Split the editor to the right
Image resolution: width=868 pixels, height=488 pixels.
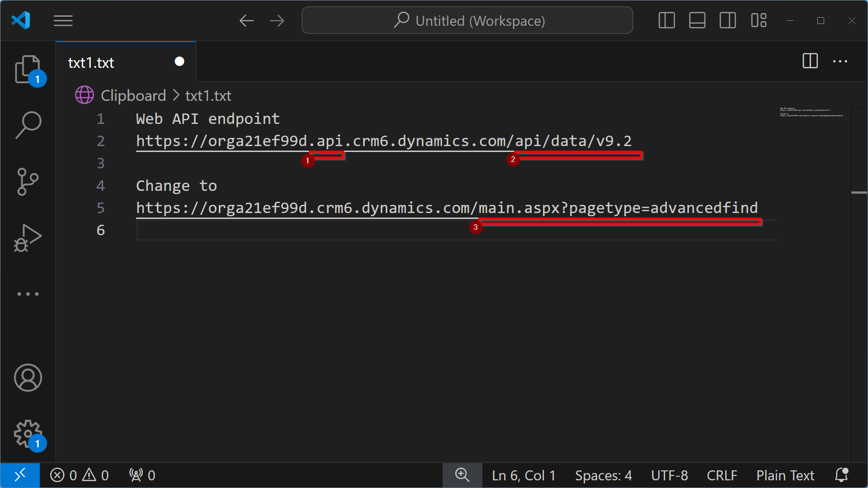point(810,61)
